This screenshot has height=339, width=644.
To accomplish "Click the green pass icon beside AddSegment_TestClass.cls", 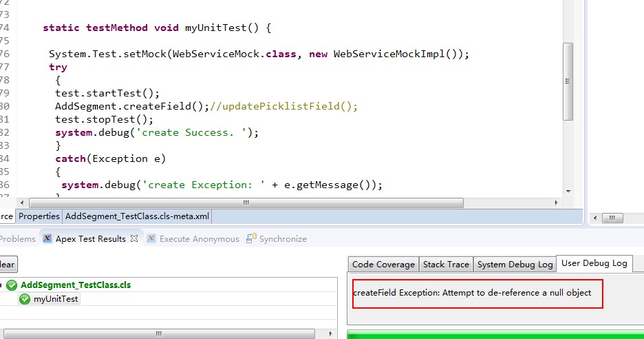I will [x=12, y=285].
